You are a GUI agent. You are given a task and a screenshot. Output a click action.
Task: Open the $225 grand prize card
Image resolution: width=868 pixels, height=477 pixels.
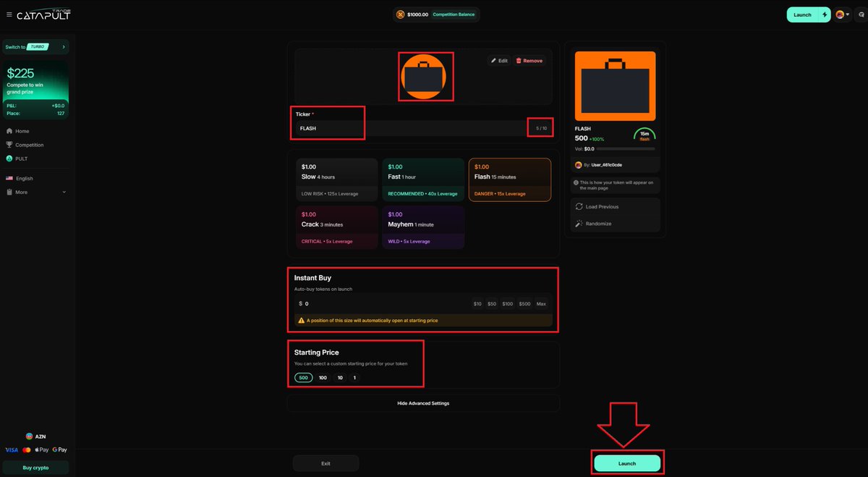tap(35, 89)
